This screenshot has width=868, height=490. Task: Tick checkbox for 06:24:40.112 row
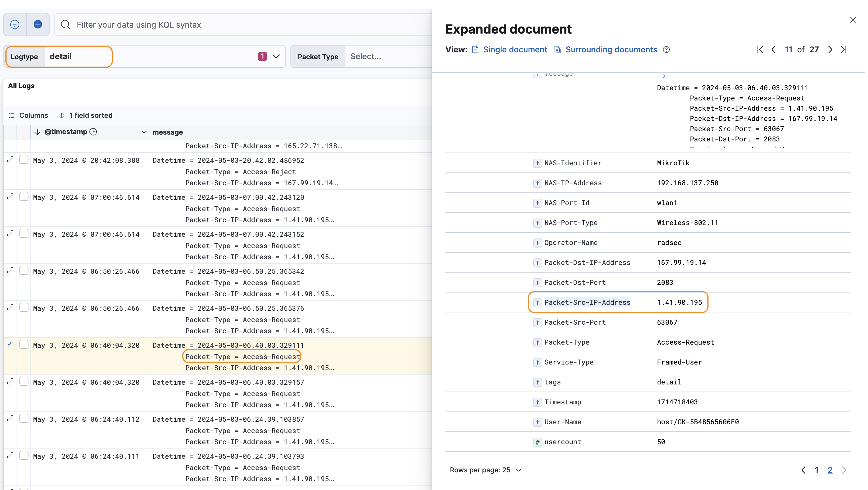(24, 418)
